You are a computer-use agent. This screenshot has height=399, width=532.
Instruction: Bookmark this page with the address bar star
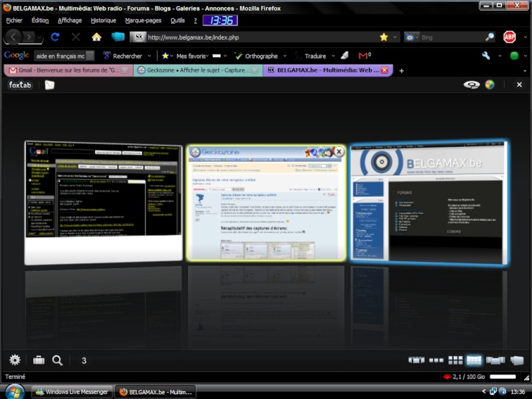pyautogui.click(x=384, y=37)
